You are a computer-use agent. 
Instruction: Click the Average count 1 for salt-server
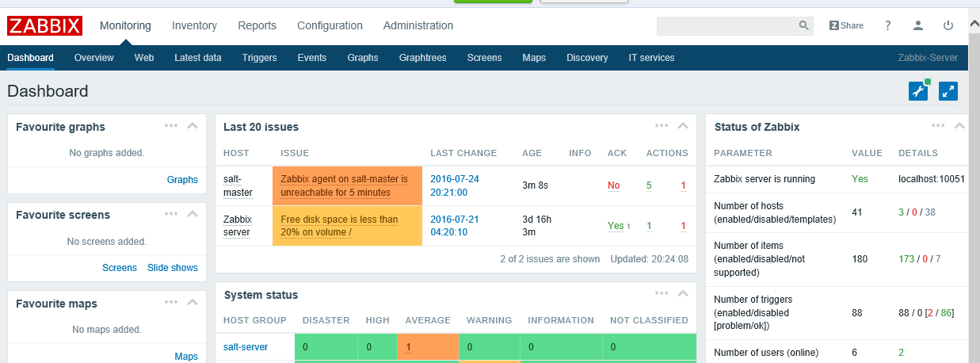[408, 347]
